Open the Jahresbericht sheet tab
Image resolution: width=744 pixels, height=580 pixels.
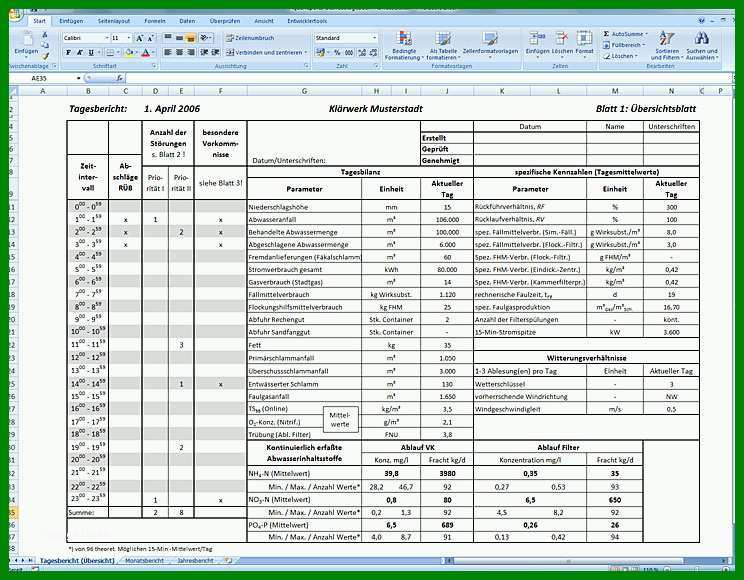click(x=195, y=561)
